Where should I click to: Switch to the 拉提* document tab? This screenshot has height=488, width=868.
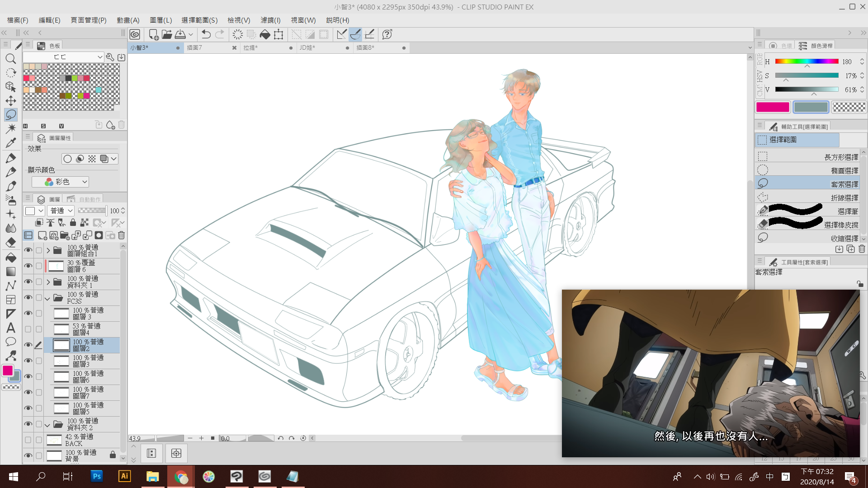pyautogui.click(x=268, y=47)
